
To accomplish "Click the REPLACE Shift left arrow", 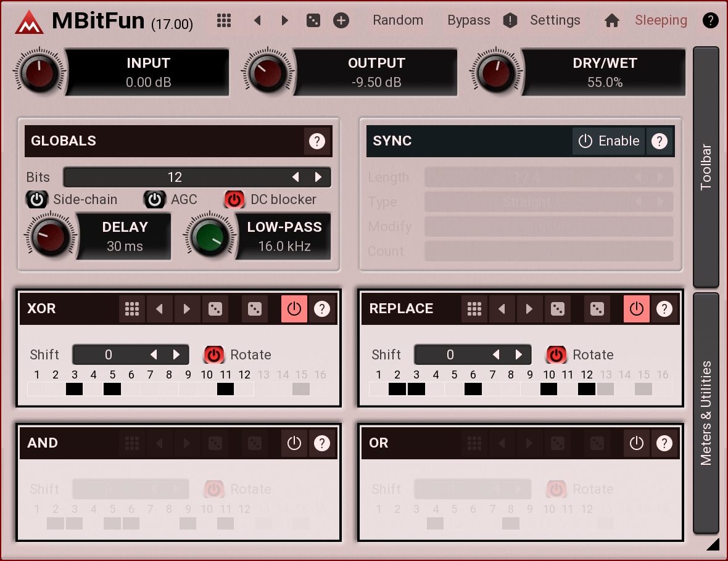I will 496,355.
